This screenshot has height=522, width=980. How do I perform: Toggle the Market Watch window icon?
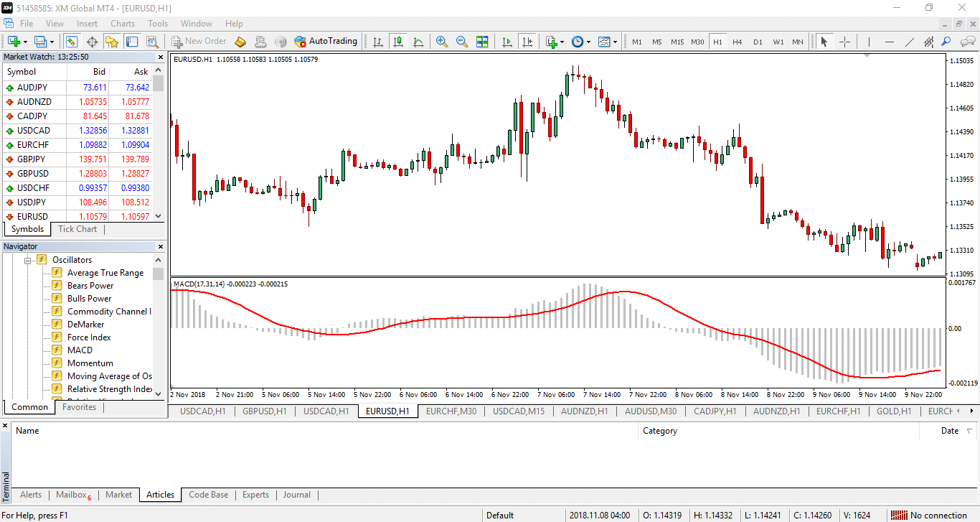click(71, 42)
